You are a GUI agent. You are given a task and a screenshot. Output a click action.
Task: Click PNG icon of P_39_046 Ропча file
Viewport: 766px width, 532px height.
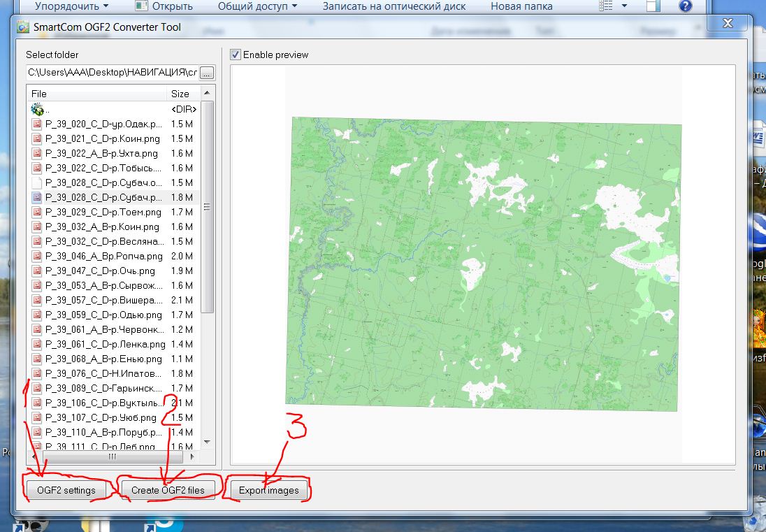pyautogui.click(x=37, y=256)
